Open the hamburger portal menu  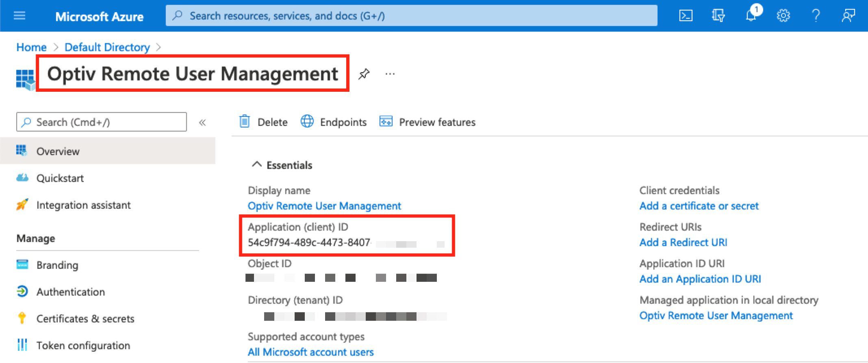(20, 16)
